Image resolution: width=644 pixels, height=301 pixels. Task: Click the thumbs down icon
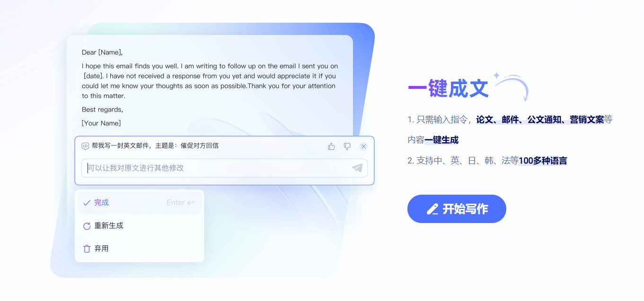pos(347,146)
